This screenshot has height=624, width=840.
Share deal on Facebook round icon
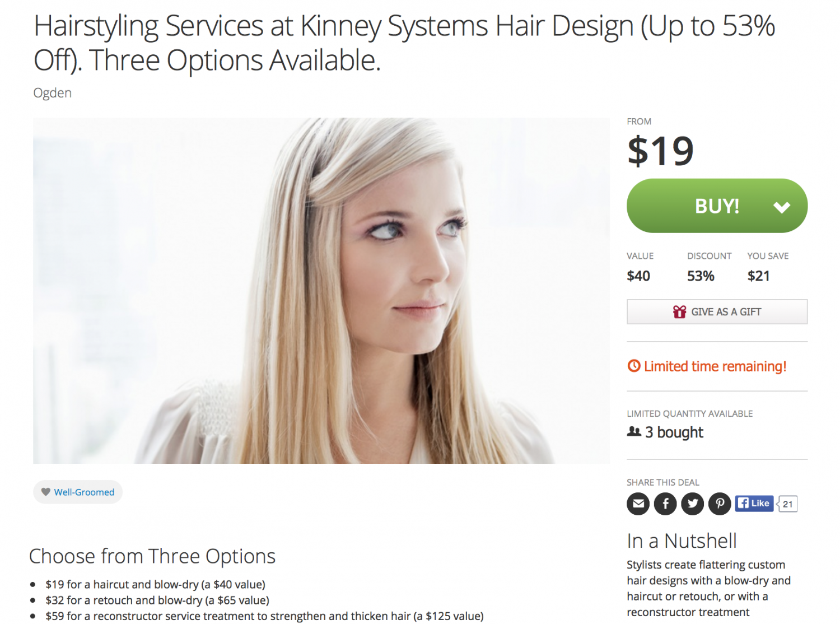665,504
